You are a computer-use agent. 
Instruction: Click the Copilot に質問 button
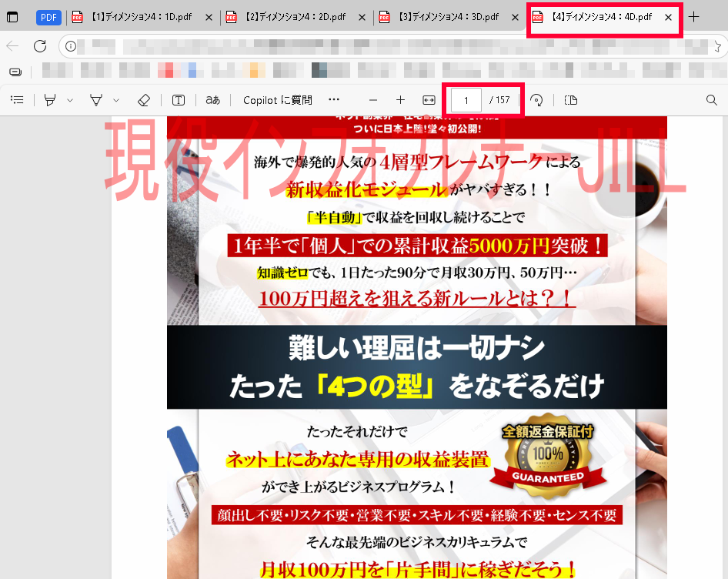(277, 100)
